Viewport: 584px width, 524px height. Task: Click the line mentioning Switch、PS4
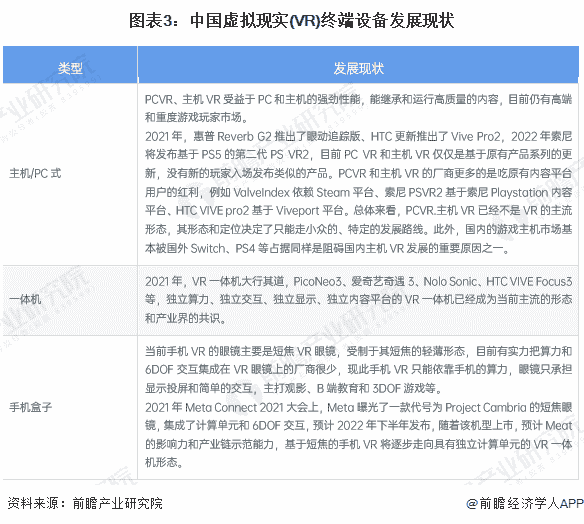coord(327,248)
